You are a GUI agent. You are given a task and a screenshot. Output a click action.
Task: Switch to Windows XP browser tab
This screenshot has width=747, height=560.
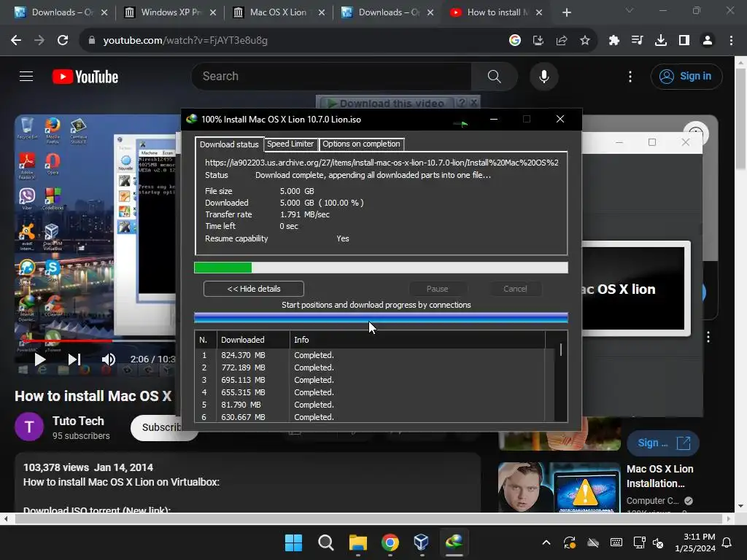[x=166, y=12]
